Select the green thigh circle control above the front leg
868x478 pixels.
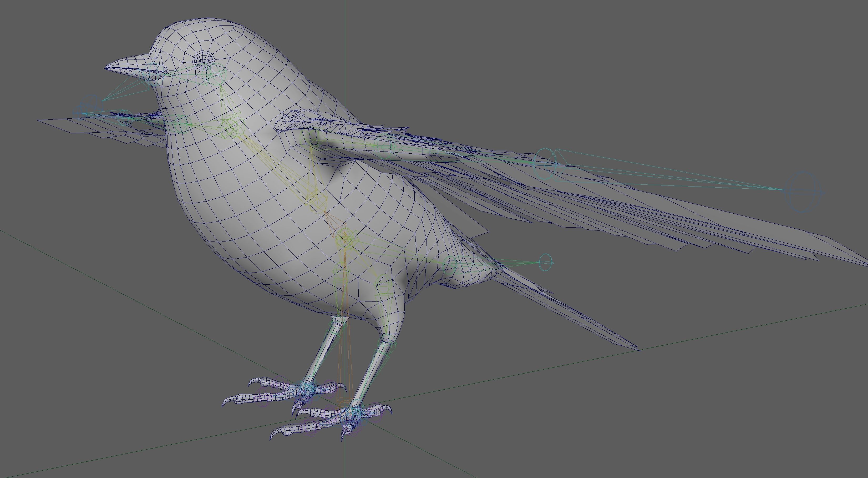(384, 284)
